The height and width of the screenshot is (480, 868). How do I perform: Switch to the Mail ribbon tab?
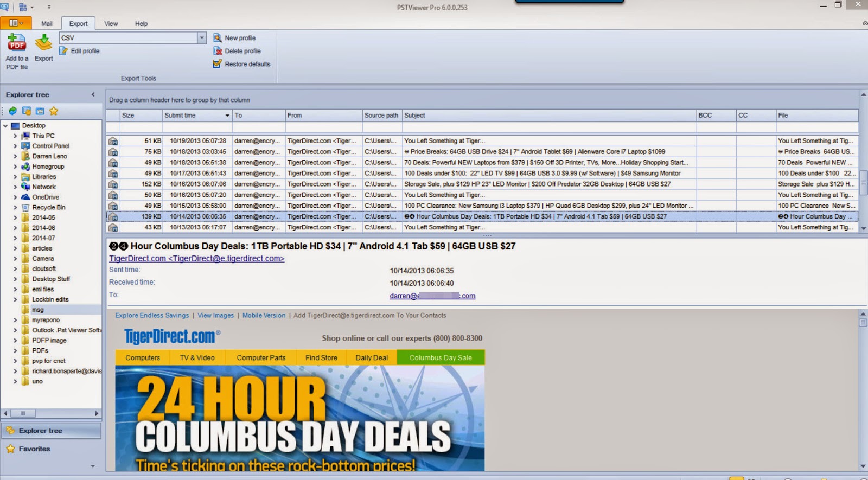click(47, 24)
